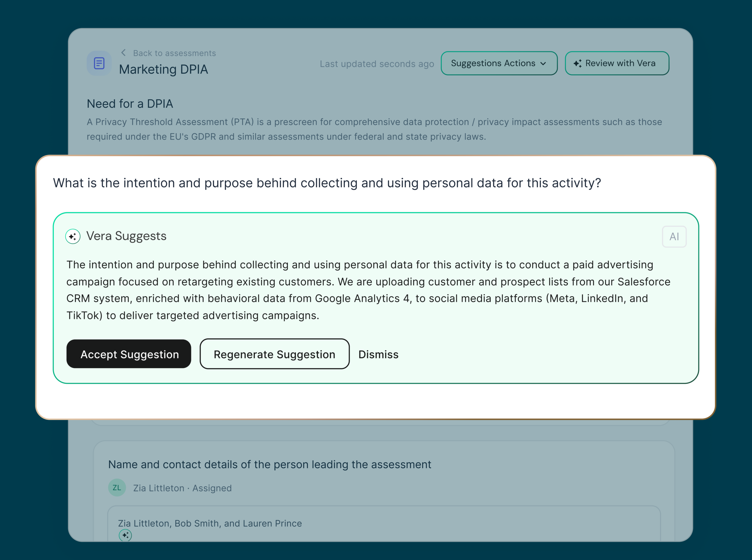Click the Marketing DPIA document icon
The height and width of the screenshot is (560, 752).
99,63
